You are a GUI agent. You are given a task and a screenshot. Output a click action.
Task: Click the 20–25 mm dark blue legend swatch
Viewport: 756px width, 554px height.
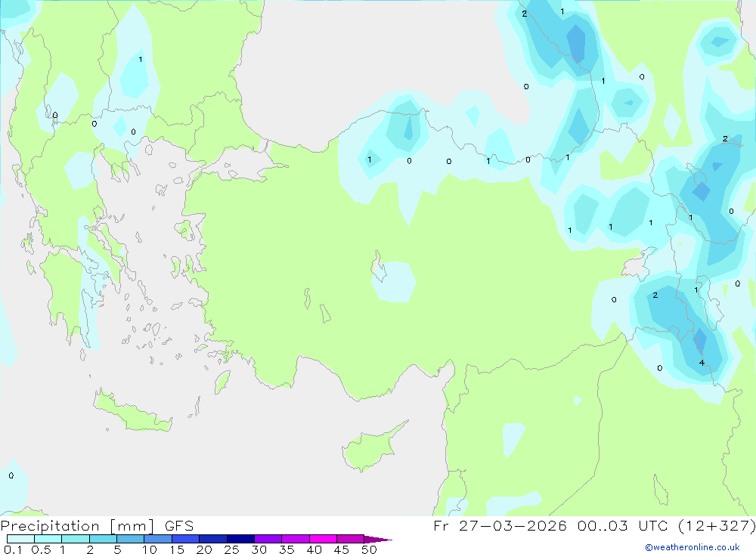(213, 539)
